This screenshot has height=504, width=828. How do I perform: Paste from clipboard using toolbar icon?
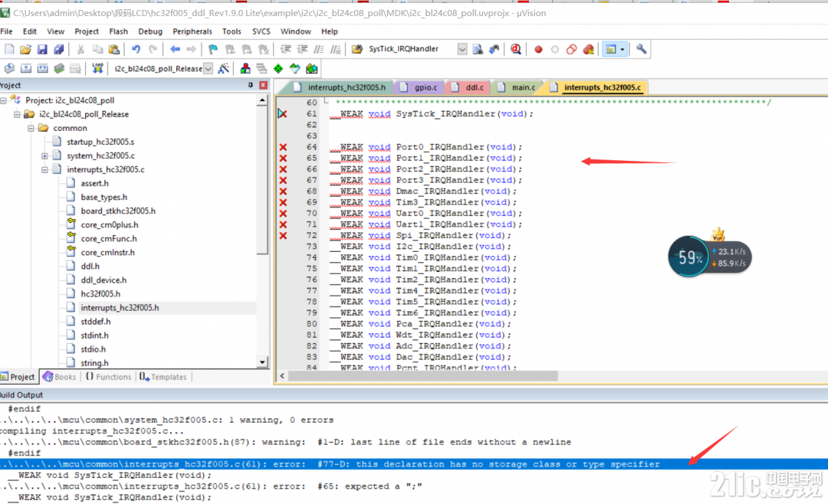[x=114, y=49]
